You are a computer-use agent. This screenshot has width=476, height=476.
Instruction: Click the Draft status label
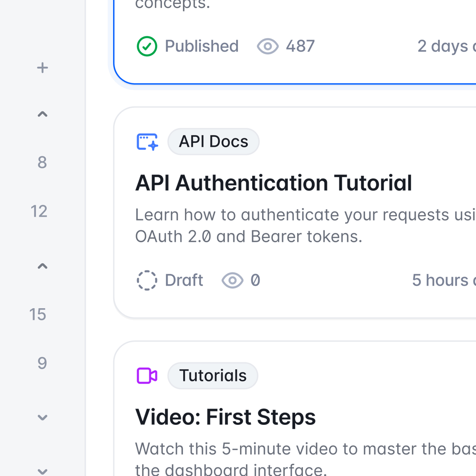[x=184, y=280]
